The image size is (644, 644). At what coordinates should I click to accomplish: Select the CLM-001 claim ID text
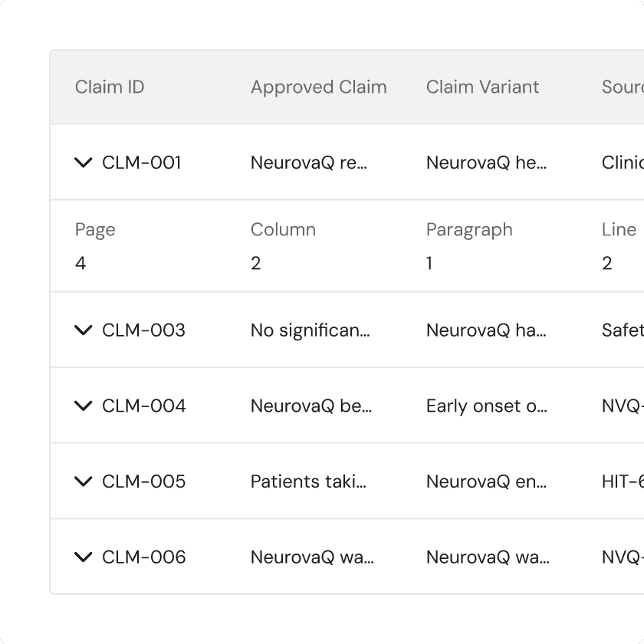pos(142,163)
